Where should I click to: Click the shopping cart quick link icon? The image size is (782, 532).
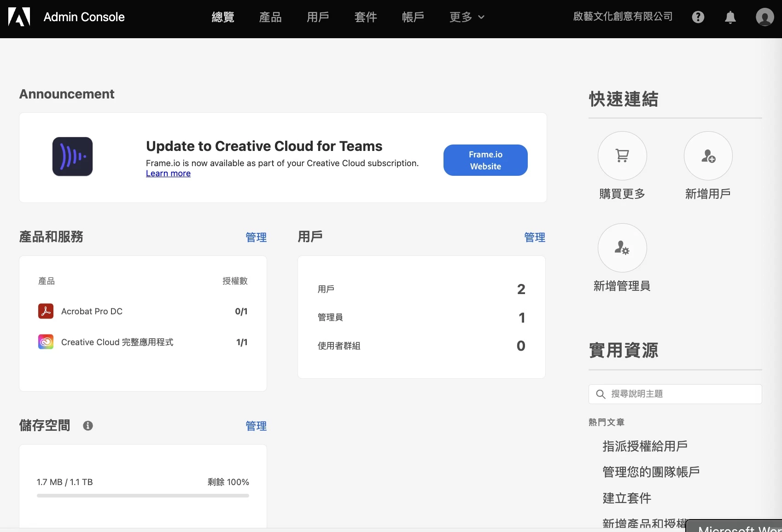622,156
